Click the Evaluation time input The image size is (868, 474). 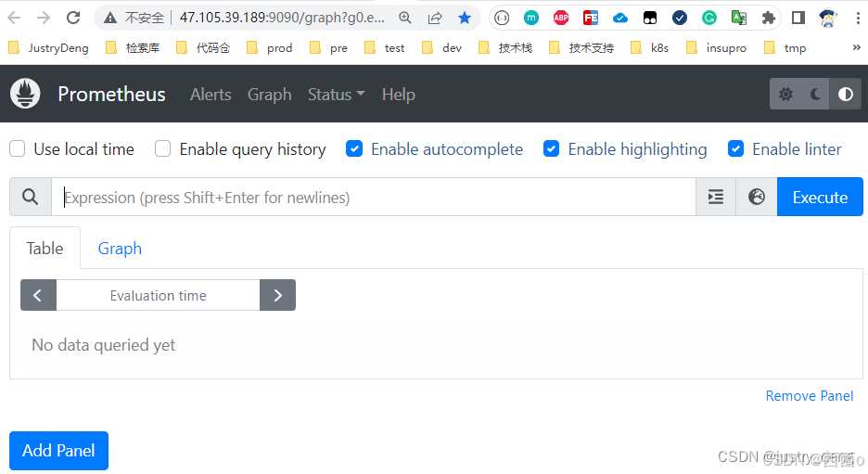pos(158,295)
